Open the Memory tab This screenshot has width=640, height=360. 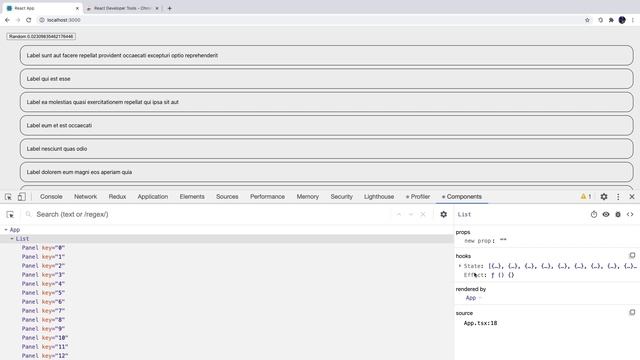pyautogui.click(x=307, y=197)
